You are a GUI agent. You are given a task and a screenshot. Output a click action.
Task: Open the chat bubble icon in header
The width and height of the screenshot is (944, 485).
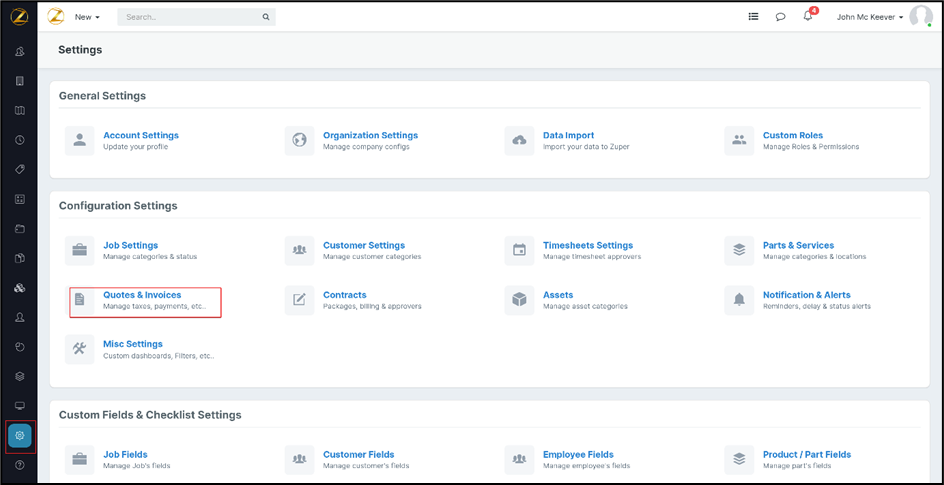tap(780, 17)
